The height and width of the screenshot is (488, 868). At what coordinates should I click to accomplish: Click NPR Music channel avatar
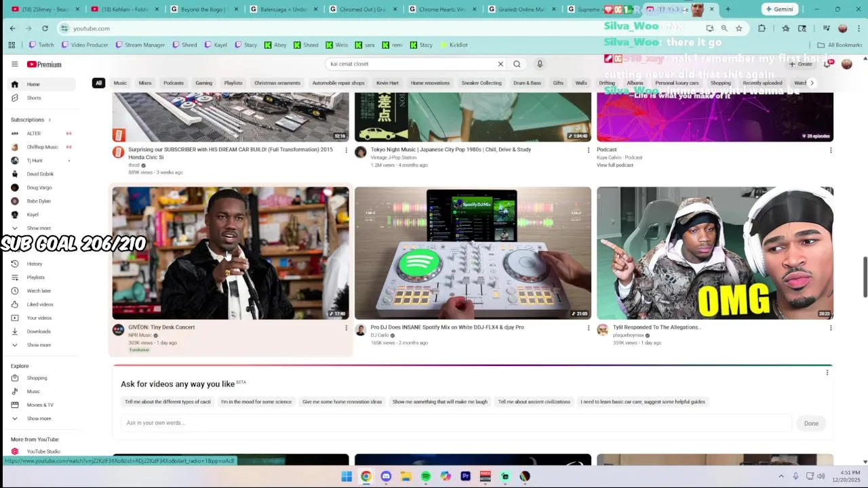pos(118,330)
